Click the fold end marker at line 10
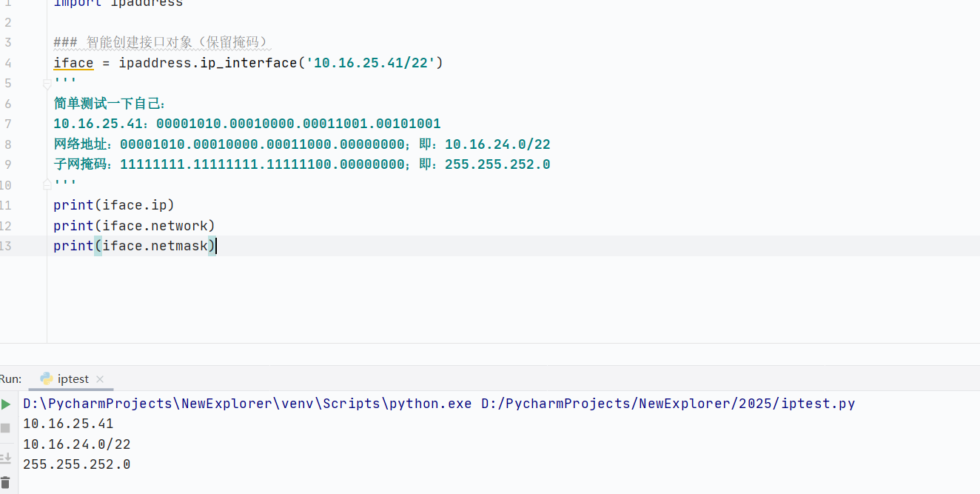Image resolution: width=980 pixels, height=494 pixels. pos(47,183)
